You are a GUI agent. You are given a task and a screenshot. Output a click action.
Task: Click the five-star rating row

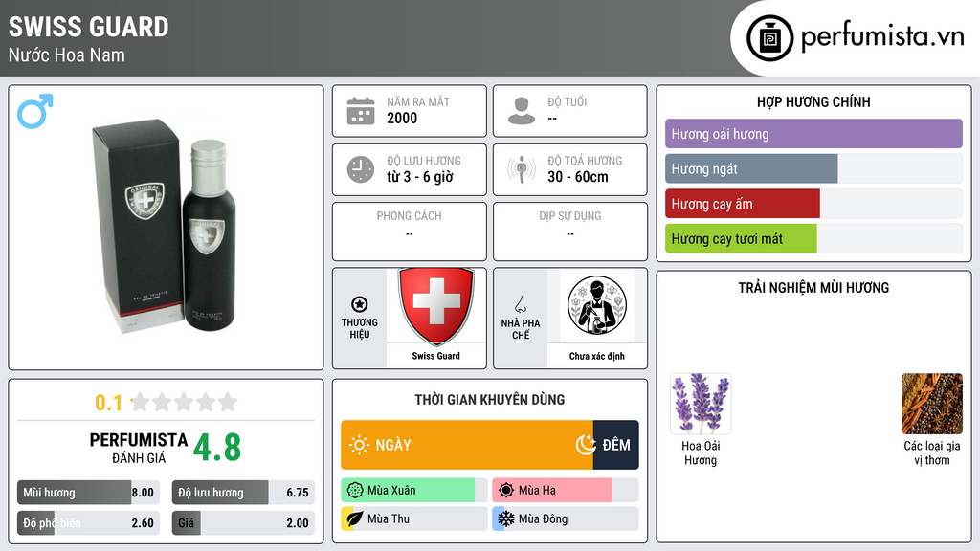tap(184, 402)
